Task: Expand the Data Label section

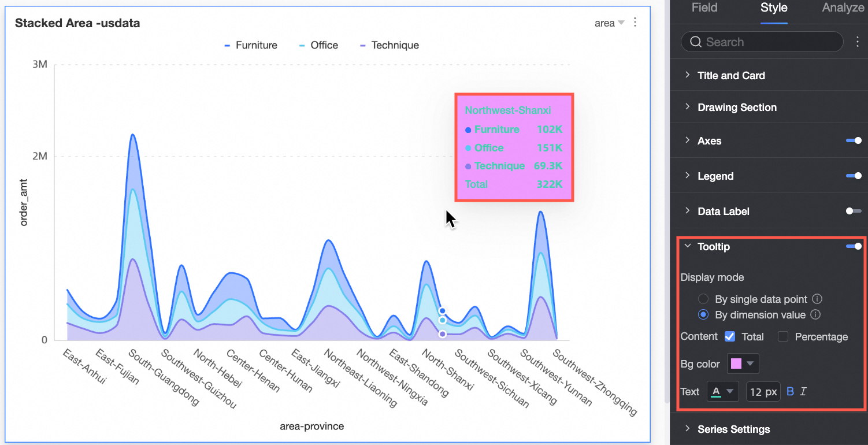Action: click(x=687, y=211)
